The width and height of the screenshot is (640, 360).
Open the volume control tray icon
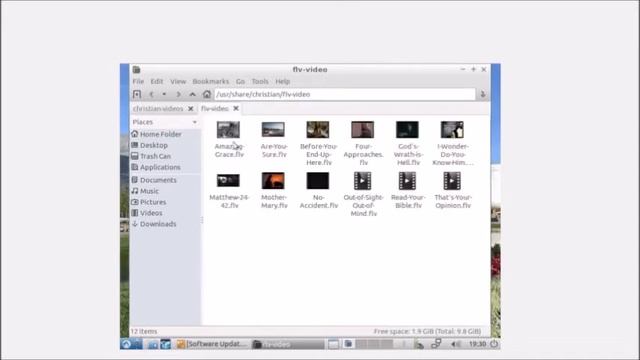[455, 344]
